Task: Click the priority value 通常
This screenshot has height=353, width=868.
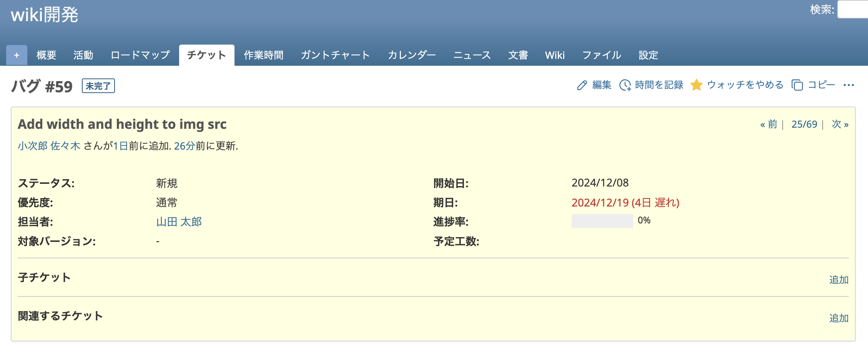Action: coord(167,203)
